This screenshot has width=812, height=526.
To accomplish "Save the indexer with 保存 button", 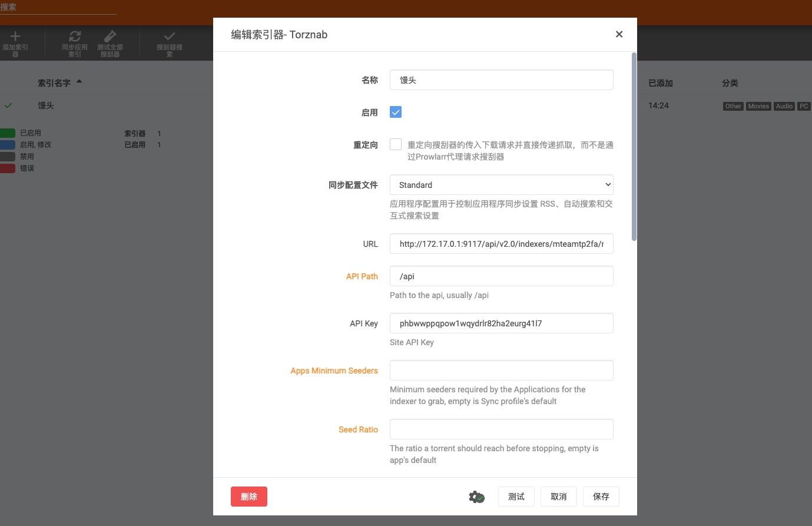I will (601, 497).
